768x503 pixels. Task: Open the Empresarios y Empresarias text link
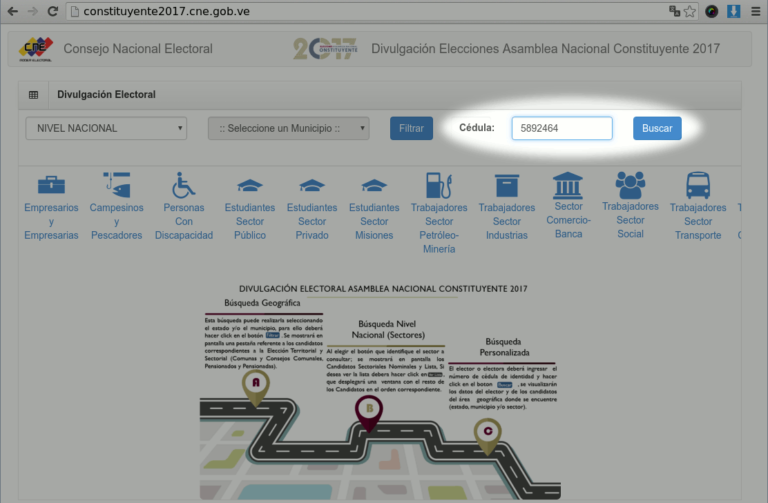51,221
